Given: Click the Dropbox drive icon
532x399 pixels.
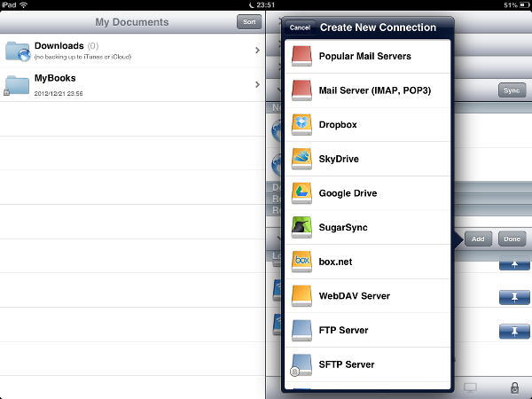Looking at the screenshot, I should point(301,124).
